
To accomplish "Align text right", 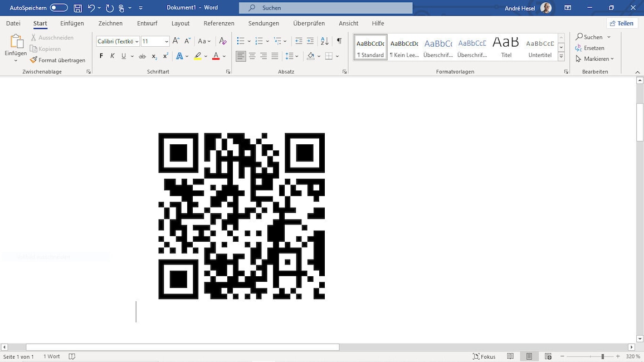I will [264, 56].
